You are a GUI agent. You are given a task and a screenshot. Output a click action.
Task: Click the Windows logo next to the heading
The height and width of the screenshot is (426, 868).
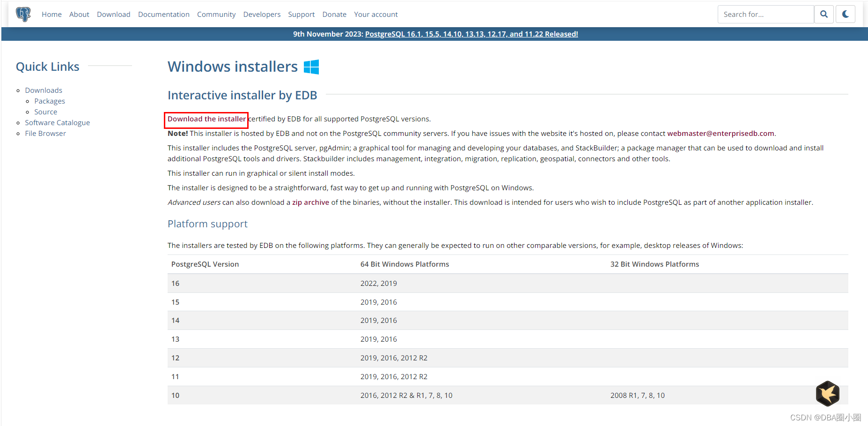tap(311, 67)
